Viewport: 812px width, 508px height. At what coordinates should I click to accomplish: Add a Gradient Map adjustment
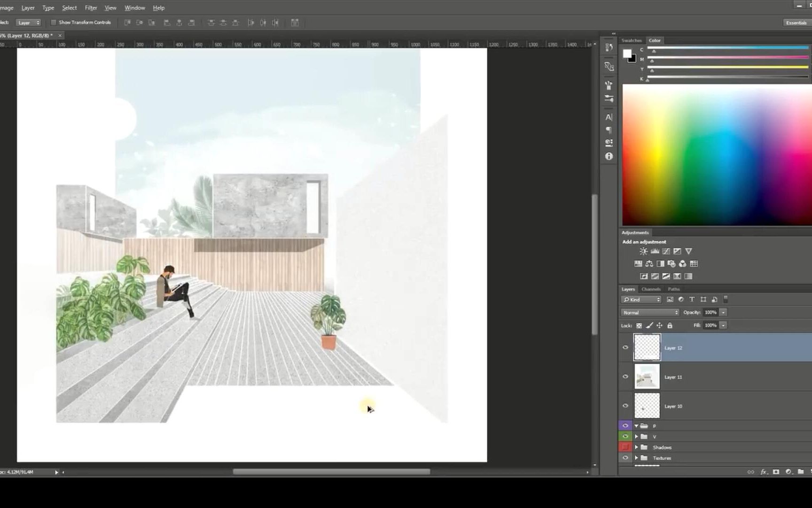point(688,276)
